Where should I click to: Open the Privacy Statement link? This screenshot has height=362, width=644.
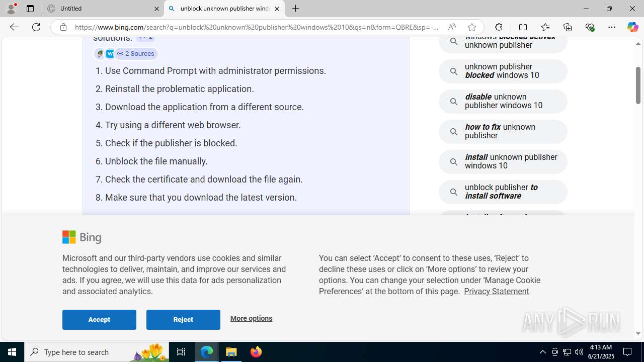(496, 291)
